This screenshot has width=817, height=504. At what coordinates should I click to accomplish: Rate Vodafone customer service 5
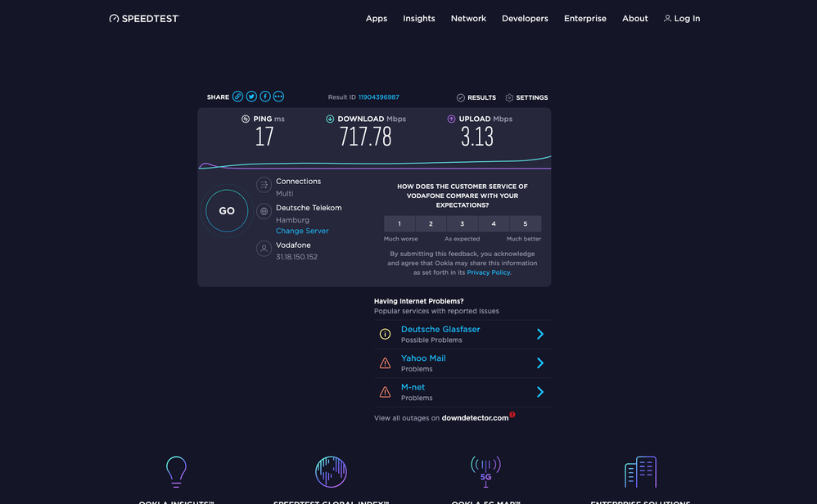[526, 223]
